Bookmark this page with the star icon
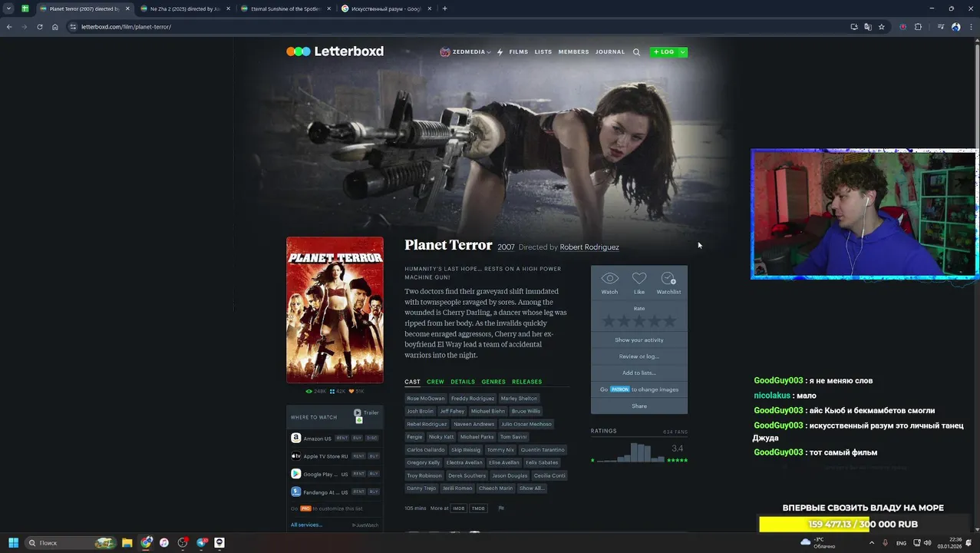Screen dimensions: 980x553 (882, 27)
